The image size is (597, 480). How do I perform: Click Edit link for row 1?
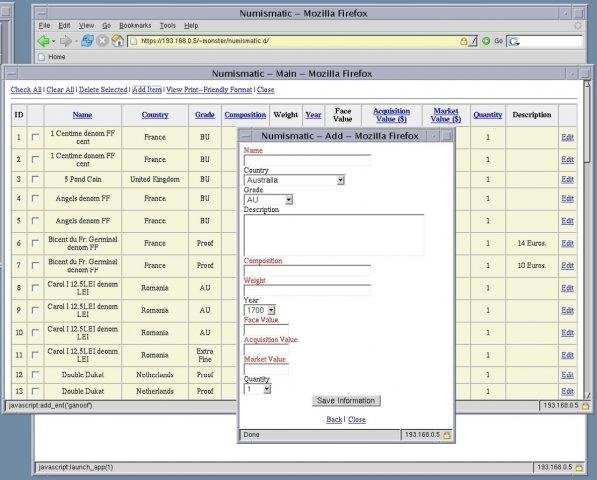(x=567, y=137)
